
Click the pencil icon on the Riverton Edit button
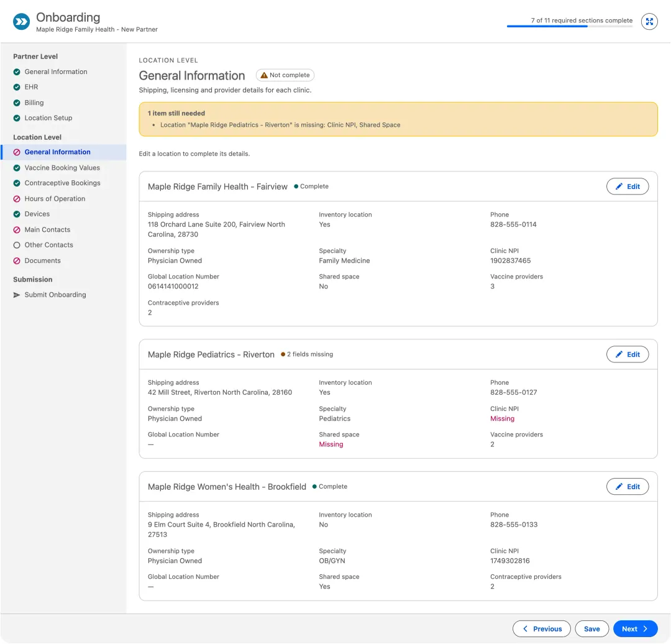[619, 354]
